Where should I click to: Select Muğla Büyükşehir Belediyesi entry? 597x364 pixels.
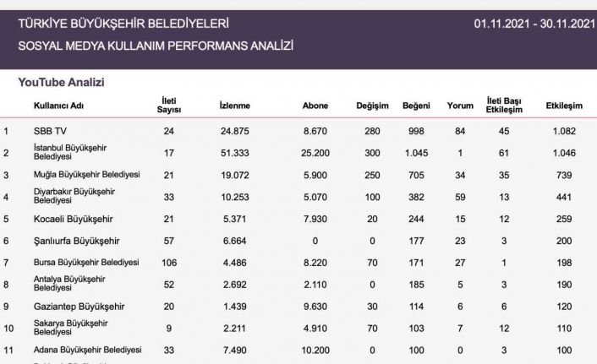[86, 175]
